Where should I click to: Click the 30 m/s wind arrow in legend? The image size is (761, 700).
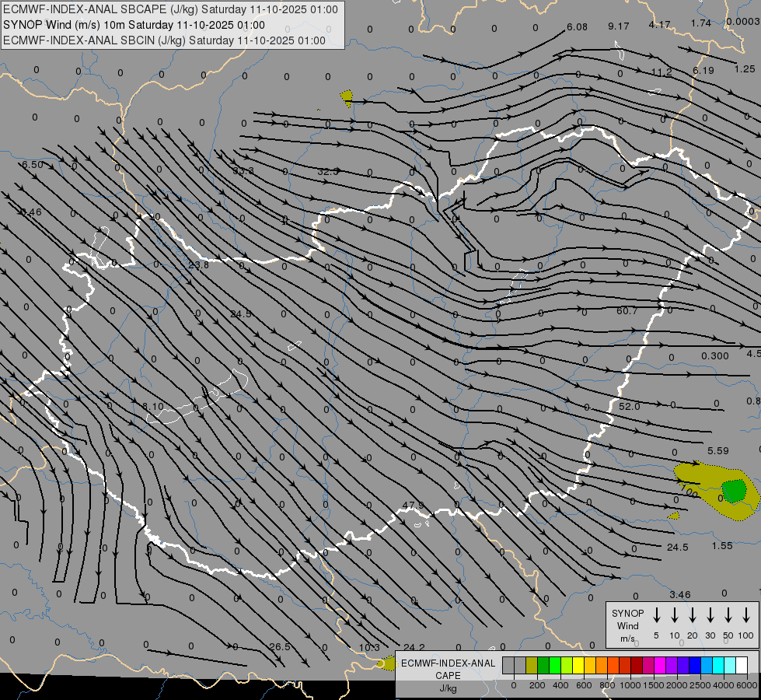tap(710, 615)
